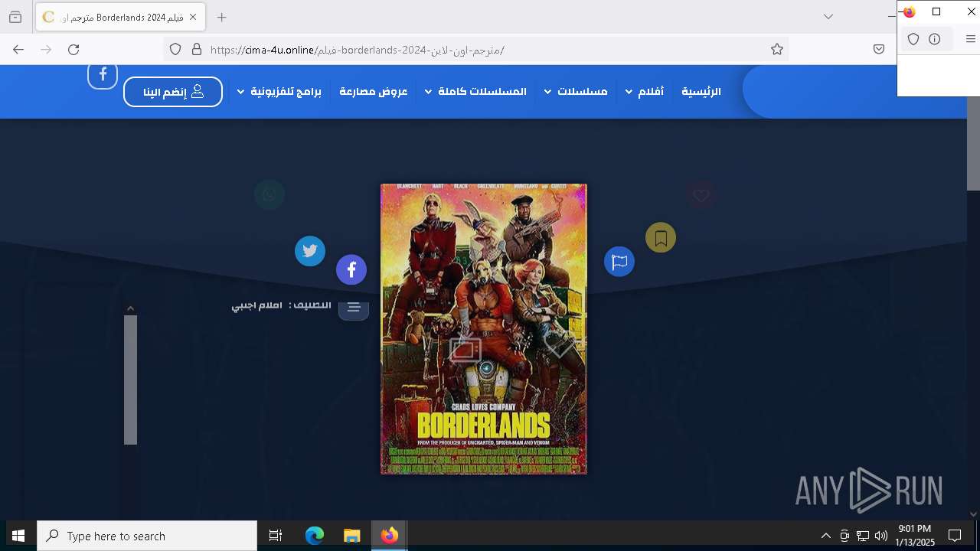Click the Twitter share icon

click(310, 251)
